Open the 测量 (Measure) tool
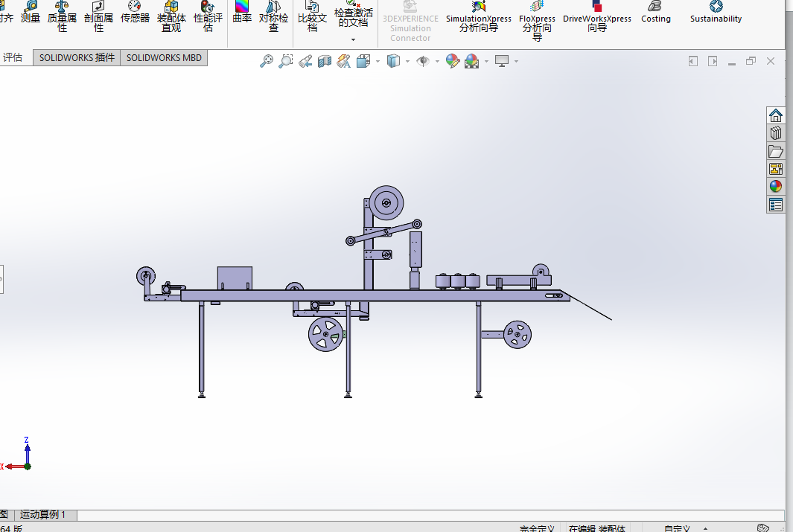 pos(31,13)
